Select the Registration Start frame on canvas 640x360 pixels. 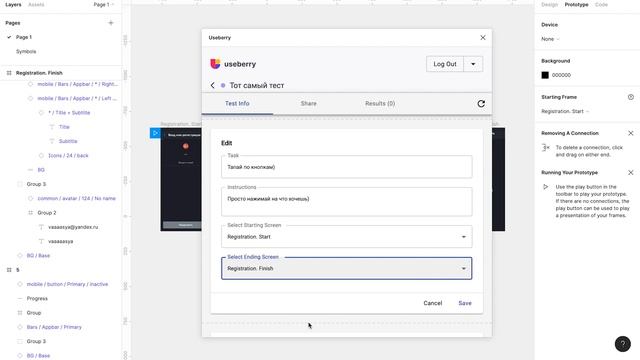[181, 180]
